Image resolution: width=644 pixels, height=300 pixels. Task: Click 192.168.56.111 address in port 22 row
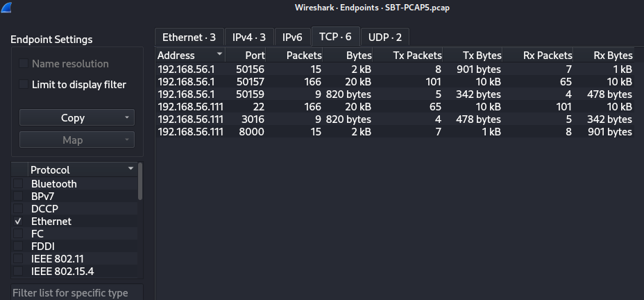pyautogui.click(x=191, y=107)
